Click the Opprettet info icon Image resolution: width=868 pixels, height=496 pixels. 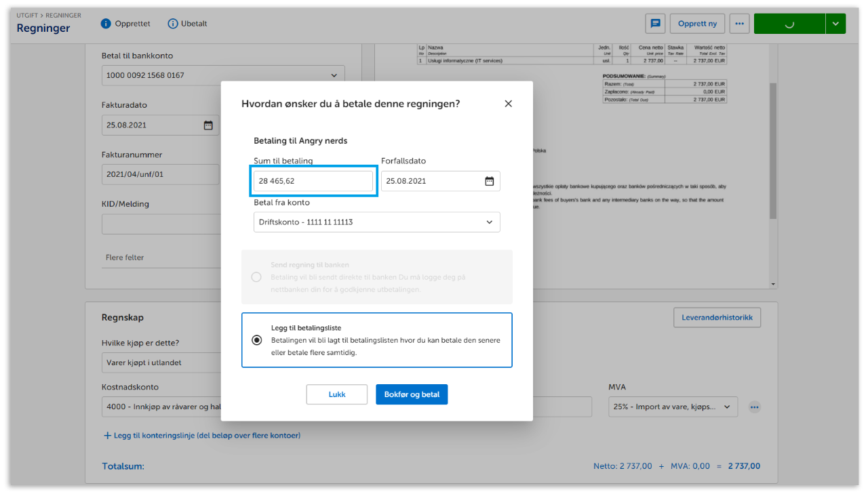[x=106, y=24]
